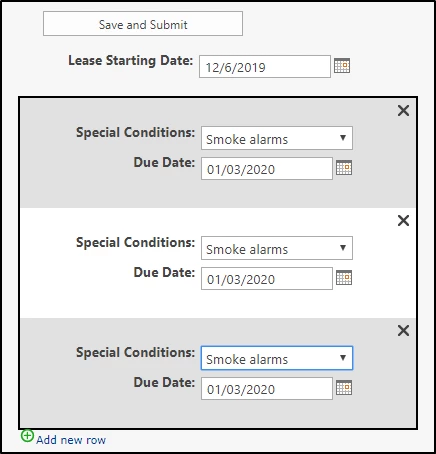Click the green plus icon to add row
This screenshot has height=454, width=436.
[x=27, y=436]
